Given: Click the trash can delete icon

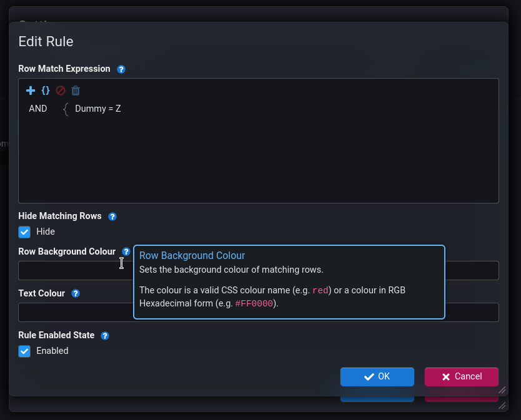Looking at the screenshot, I should click(x=76, y=90).
